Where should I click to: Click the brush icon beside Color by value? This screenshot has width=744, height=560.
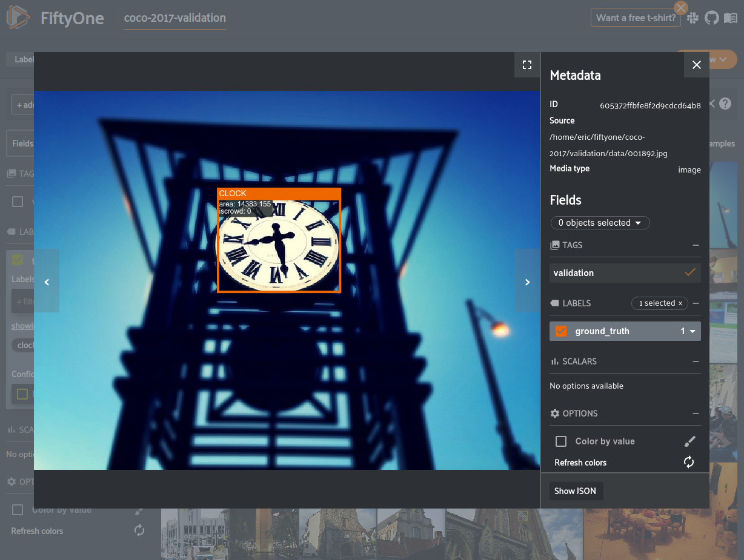[689, 441]
